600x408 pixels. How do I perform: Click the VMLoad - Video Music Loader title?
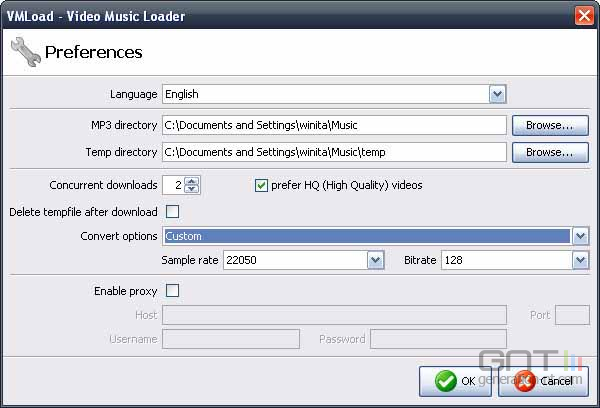[x=96, y=16]
